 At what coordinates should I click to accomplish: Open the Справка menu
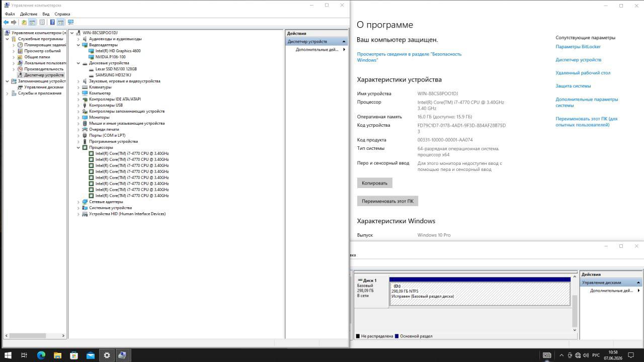pos(62,14)
